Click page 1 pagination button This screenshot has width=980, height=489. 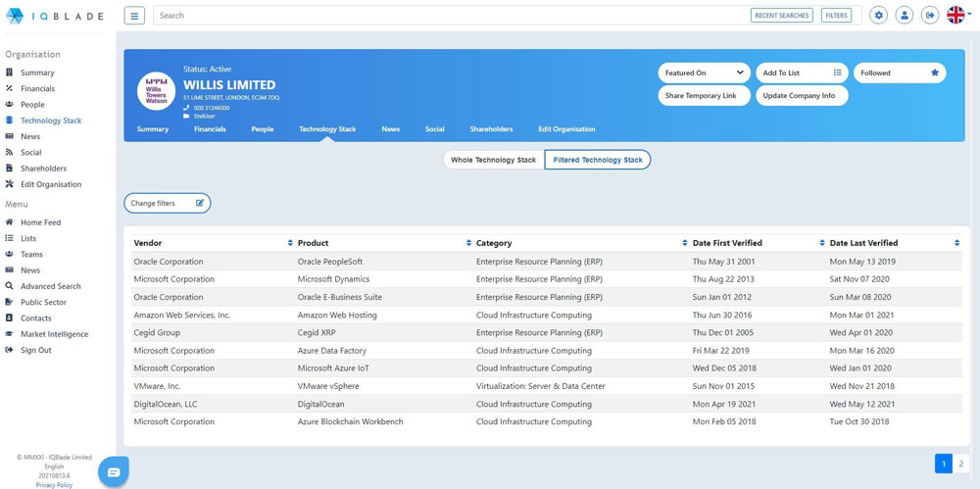pyautogui.click(x=944, y=464)
